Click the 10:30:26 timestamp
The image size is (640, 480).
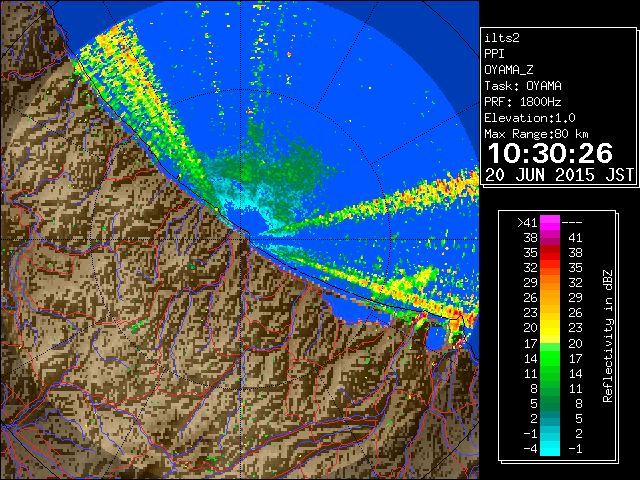click(x=550, y=153)
